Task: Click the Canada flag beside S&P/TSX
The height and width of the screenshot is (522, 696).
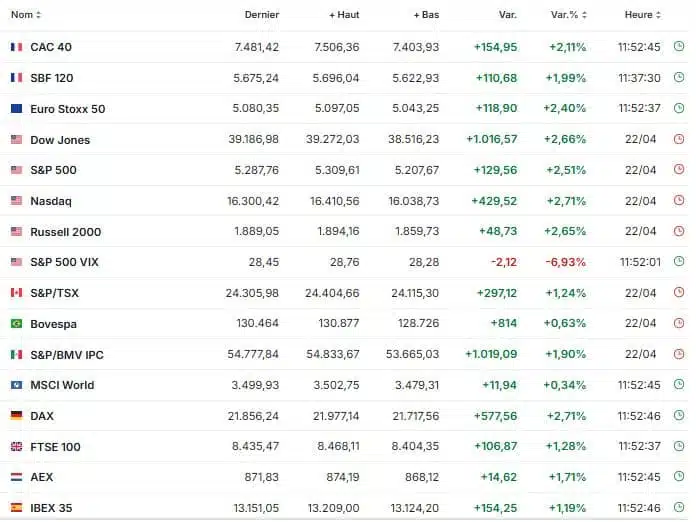Action: (x=16, y=293)
